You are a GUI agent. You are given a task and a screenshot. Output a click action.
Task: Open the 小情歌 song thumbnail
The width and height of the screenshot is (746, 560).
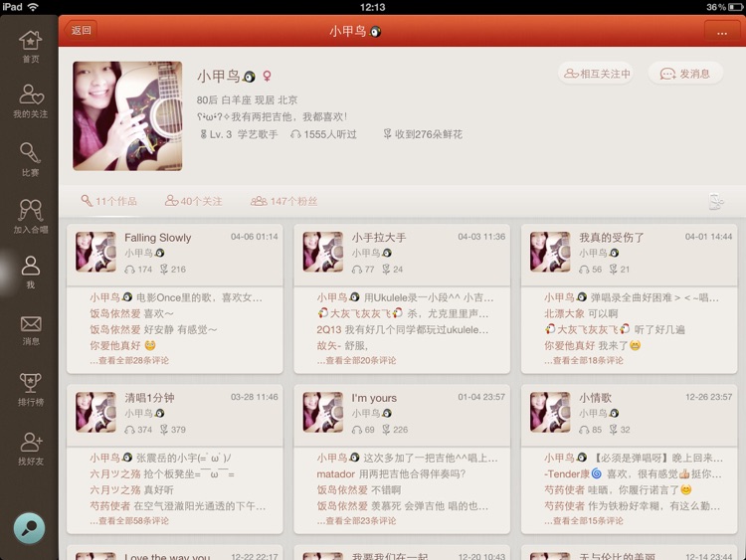coord(550,412)
